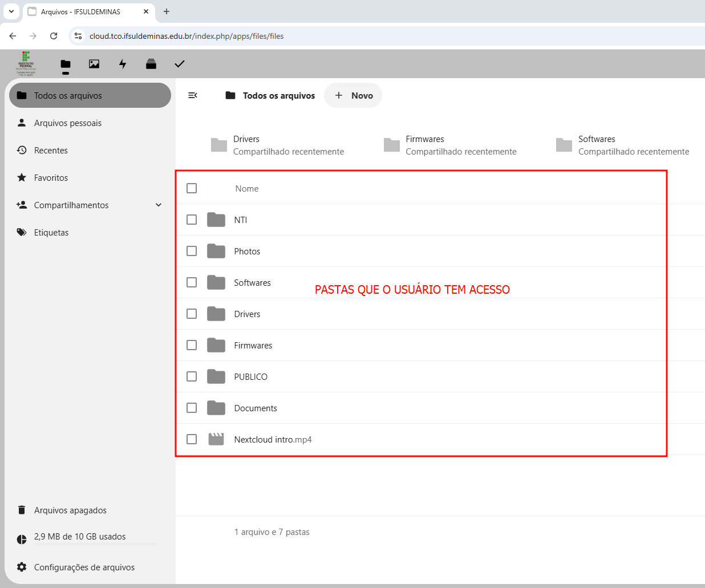Open Recentes in sidebar
Image resolution: width=705 pixels, height=588 pixels.
click(90, 150)
